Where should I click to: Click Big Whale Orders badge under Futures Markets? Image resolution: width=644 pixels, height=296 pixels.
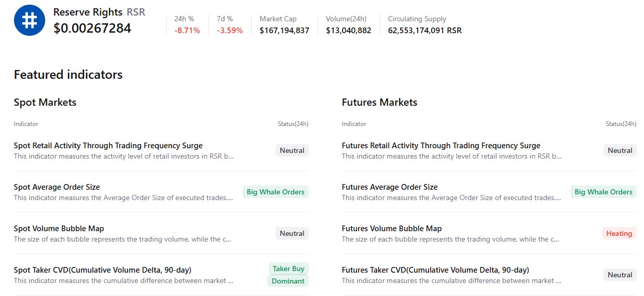coord(603,192)
